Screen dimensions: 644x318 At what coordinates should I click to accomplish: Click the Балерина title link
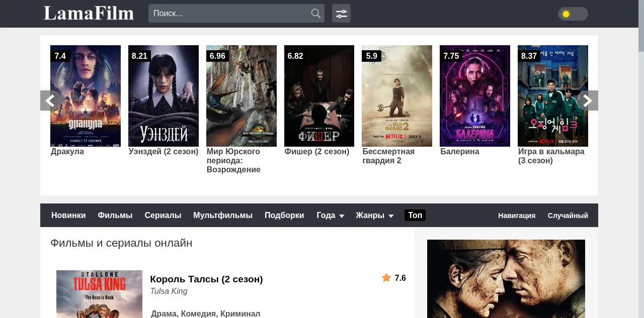tap(460, 152)
